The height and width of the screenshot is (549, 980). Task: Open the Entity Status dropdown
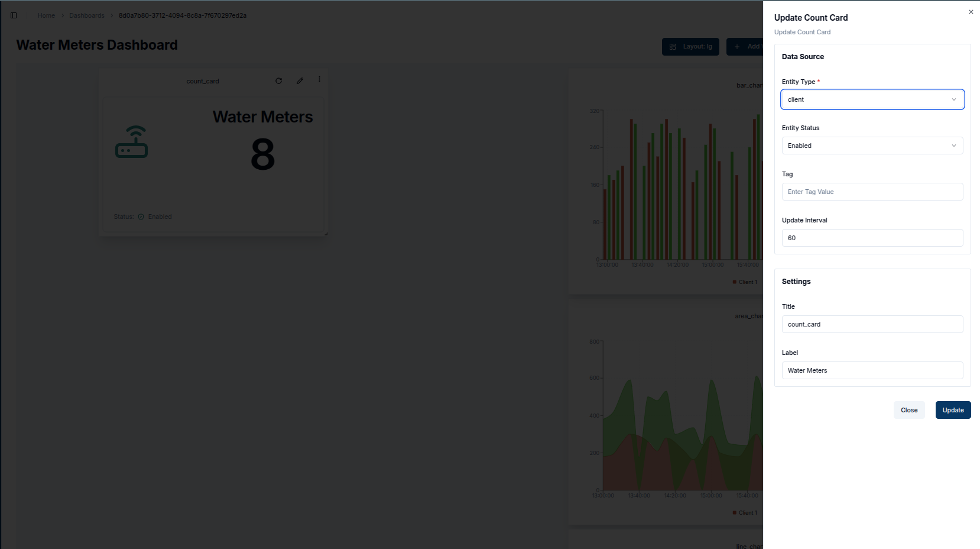coord(872,146)
